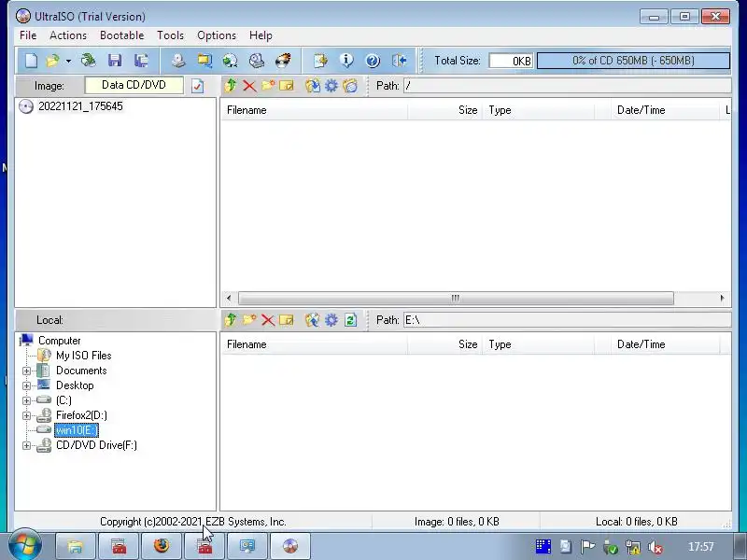Expand the (C:) drive node
The height and width of the screenshot is (560, 747).
tap(27, 401)
